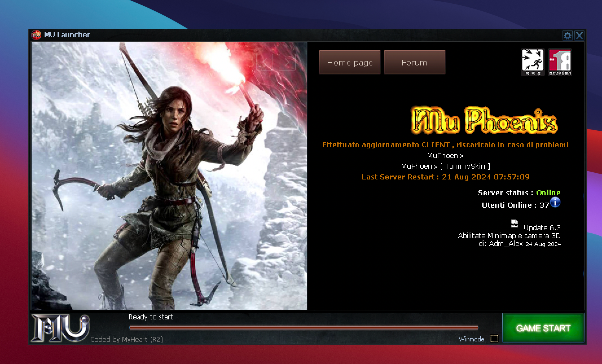Click the update progress bar
Screen dimensions: 602x364
click(x=304, y=328)
